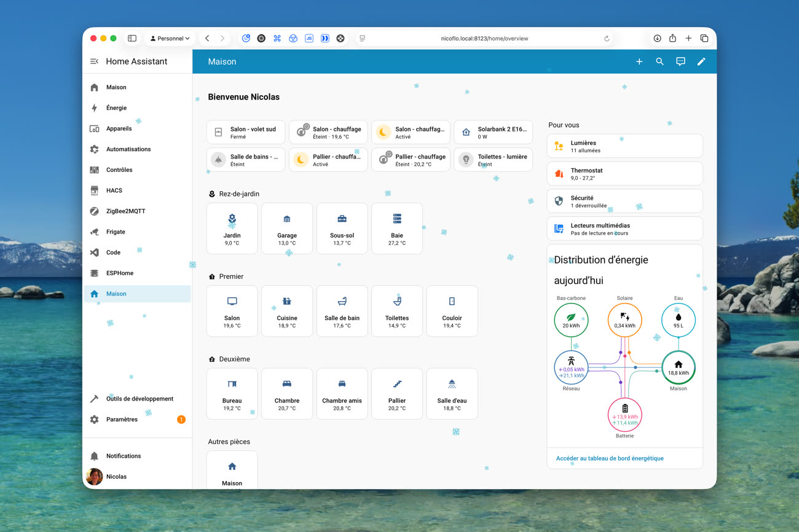Screen dimensions: 799x532
Task: Expand the Deuxième floor section heading
Action: [x=234, y=359]
